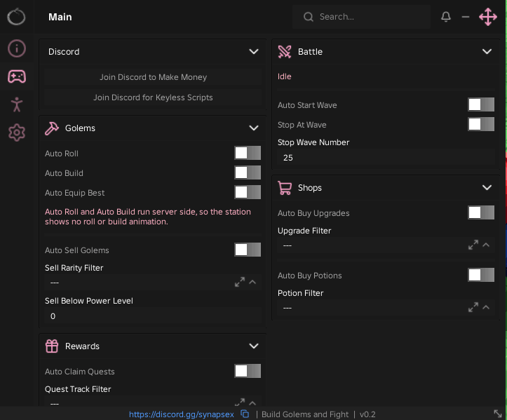Enable Auto Roll toggle
Viewport: 507px width, 420px height.
248,153
